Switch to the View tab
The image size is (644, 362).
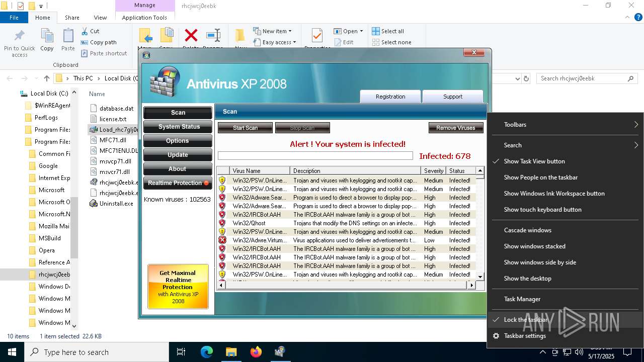point(100,17)
